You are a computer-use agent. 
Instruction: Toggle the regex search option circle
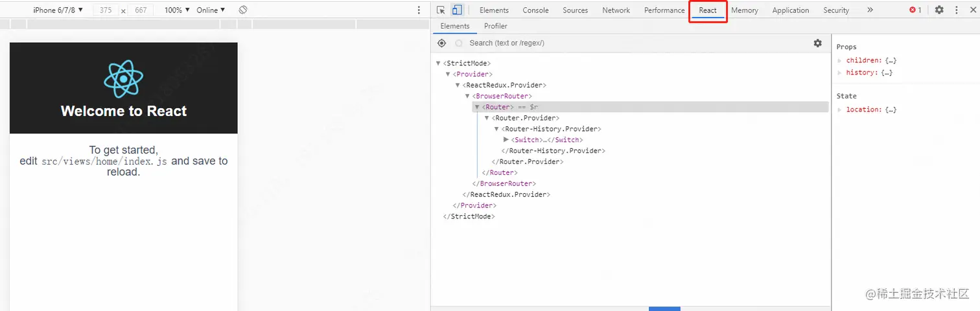[x=459, y=43]
